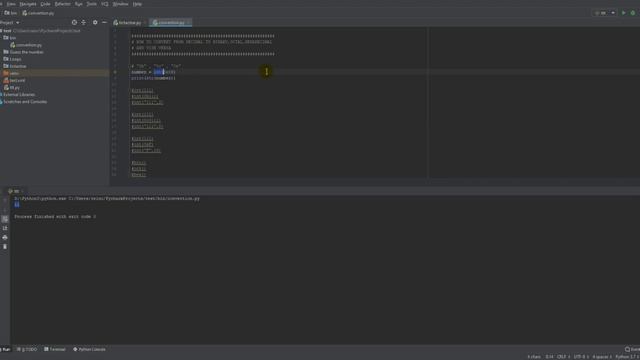Open the Window menu

[120, 4]
